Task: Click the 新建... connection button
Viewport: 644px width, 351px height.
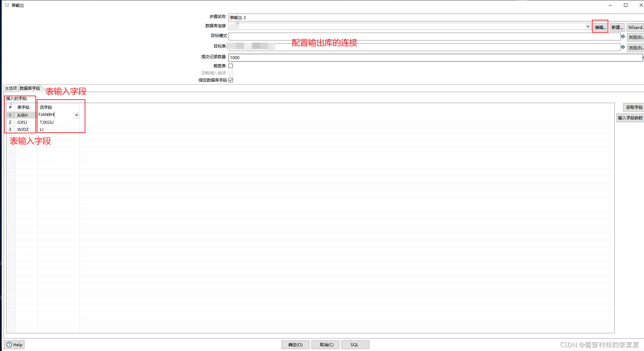Action: coord(617,27)
